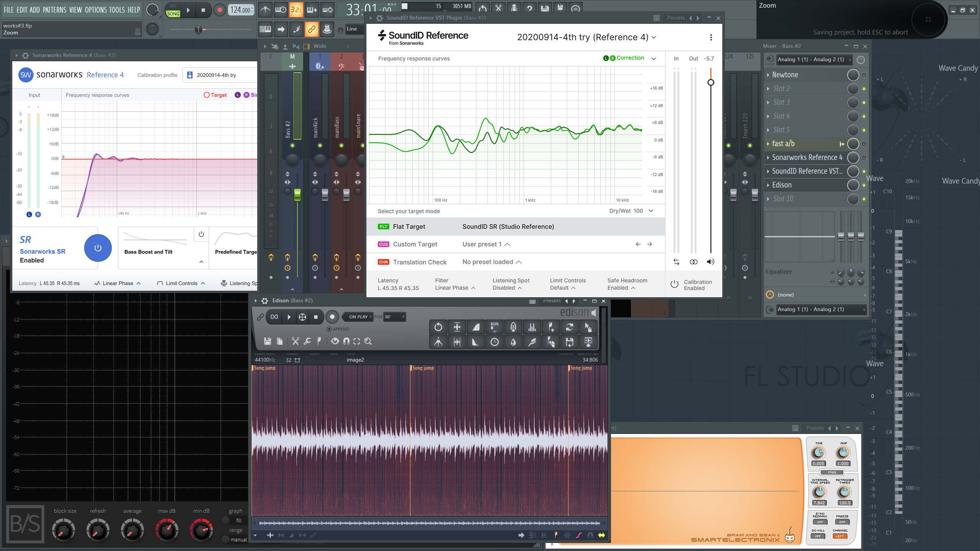This screenshot has height=551, width=980.
Task: Open the mixer (none) output selector
Action: click(x=816, y=295)
